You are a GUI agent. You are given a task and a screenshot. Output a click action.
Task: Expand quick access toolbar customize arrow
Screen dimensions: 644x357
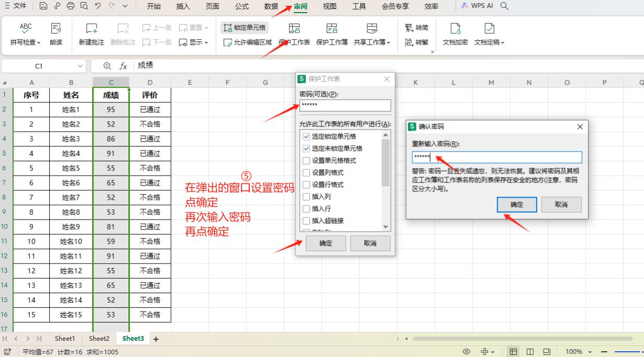pos(125,6)
